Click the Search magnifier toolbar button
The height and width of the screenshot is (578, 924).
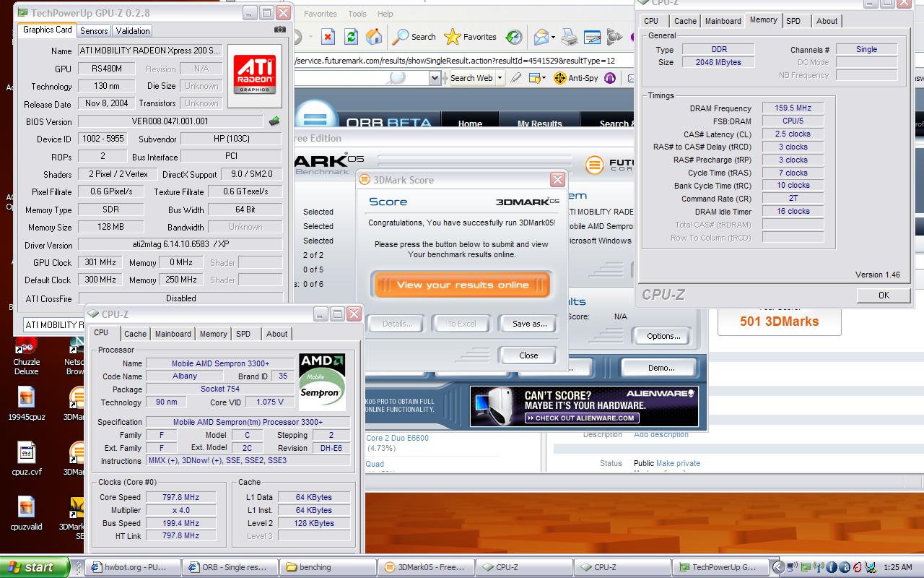pyautogui.click(x=414, y=36)
